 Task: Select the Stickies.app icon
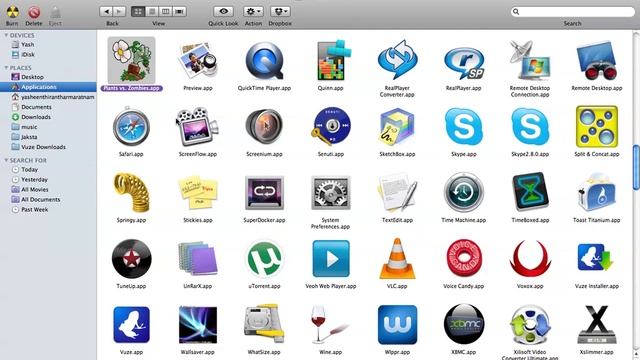(x=198, y=192)
